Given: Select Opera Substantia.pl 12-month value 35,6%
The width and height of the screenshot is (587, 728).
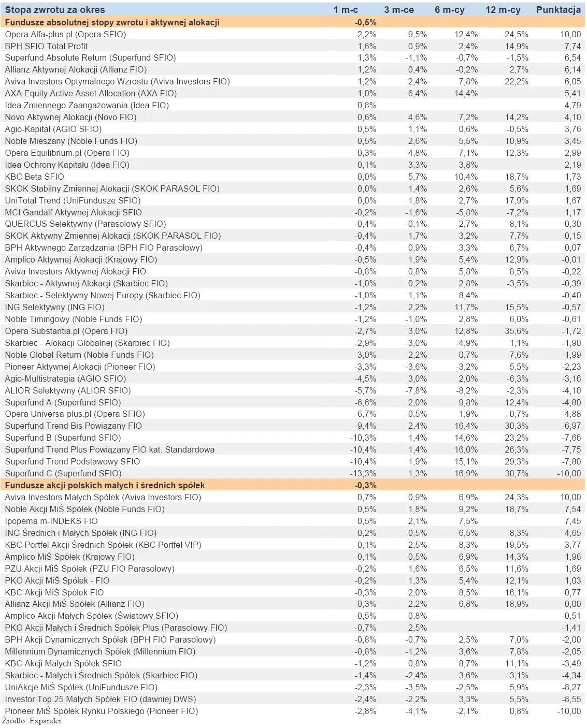Looking at the screenshot, I should pos(517,331).
